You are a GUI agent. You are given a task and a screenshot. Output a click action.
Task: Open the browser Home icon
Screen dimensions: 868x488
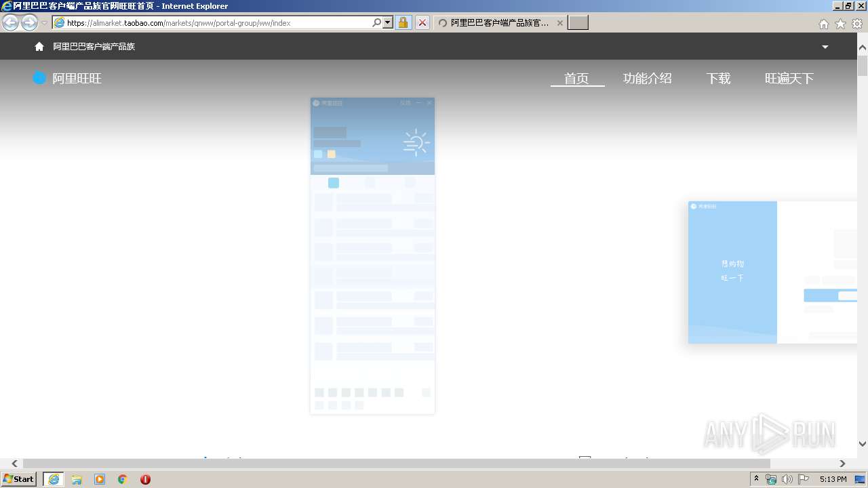[x=823, y=24]
